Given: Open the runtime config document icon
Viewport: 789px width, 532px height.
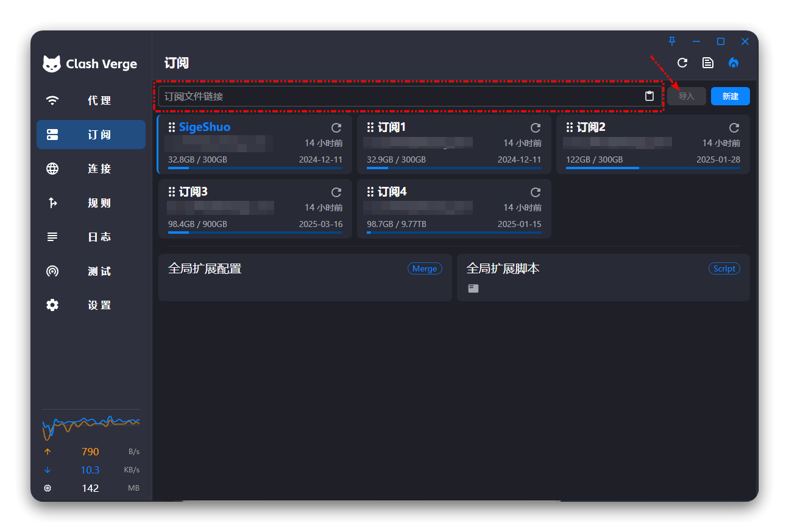Looking at the screenshot, I should point(708,63).
